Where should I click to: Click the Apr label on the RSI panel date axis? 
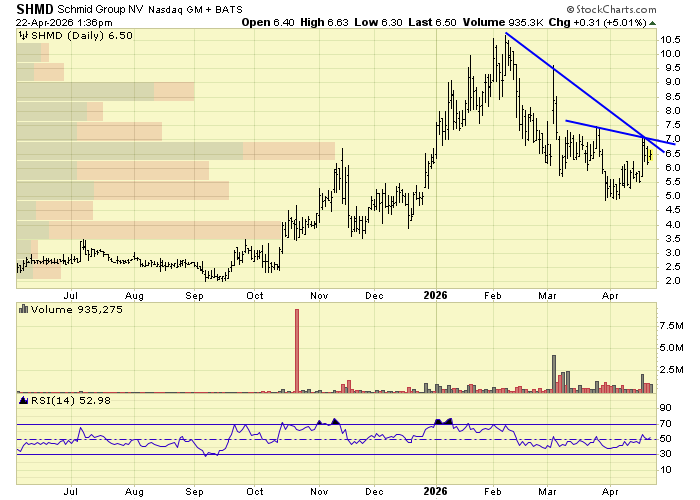(610, 492)
